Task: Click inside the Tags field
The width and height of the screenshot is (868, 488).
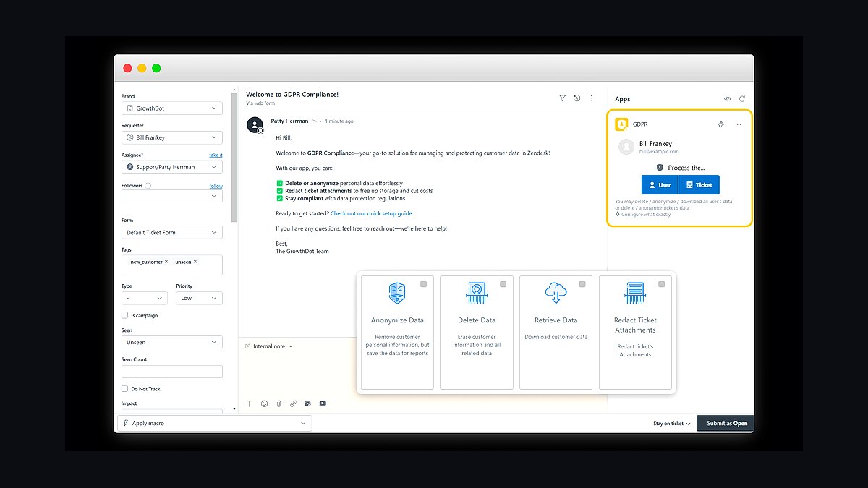Action: click(172, 265)
